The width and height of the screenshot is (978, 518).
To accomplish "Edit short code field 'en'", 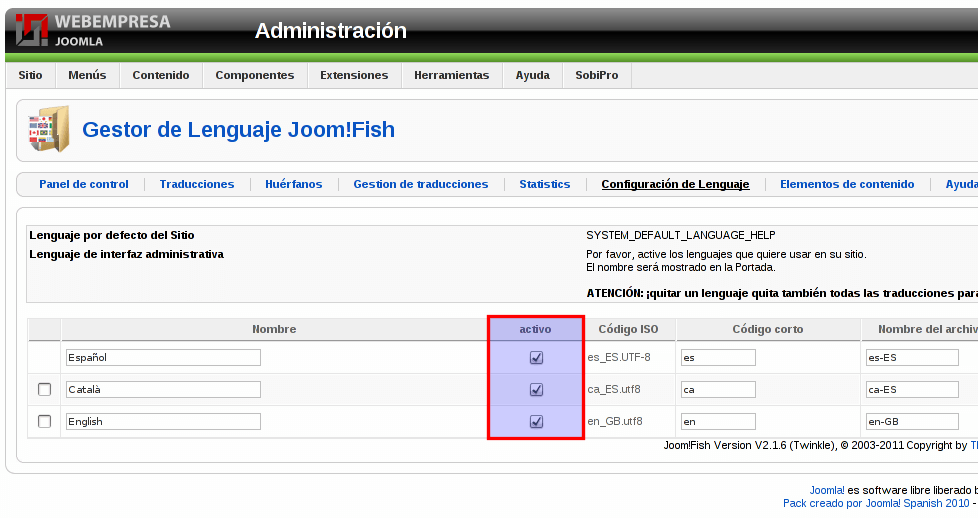I will pos(719,421).
